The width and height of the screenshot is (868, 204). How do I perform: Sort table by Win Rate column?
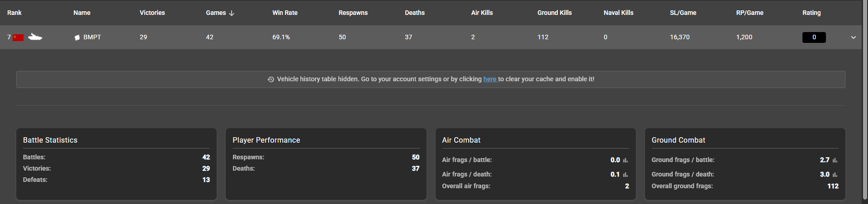pos(285,13)
